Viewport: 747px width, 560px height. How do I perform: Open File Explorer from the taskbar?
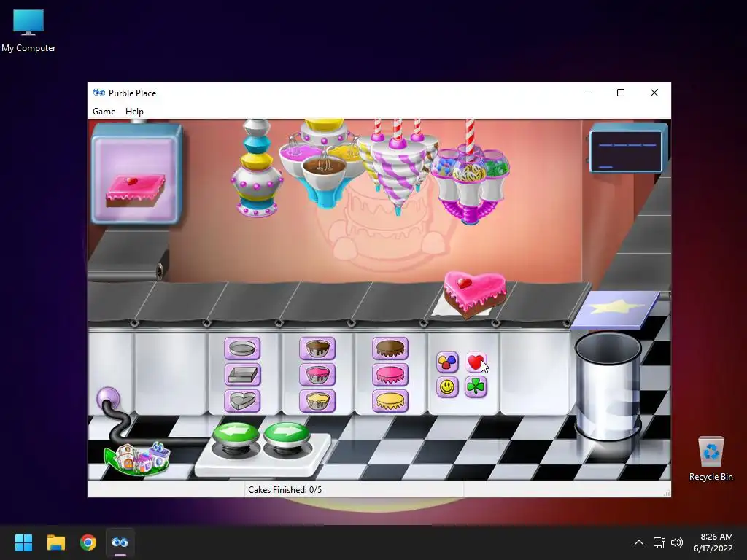tap(55, 542)
